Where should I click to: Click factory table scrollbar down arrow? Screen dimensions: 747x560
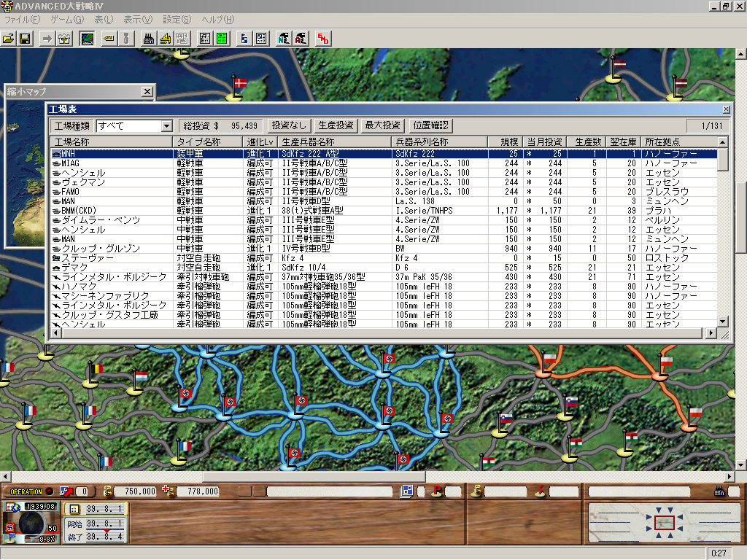click(723, 321)
